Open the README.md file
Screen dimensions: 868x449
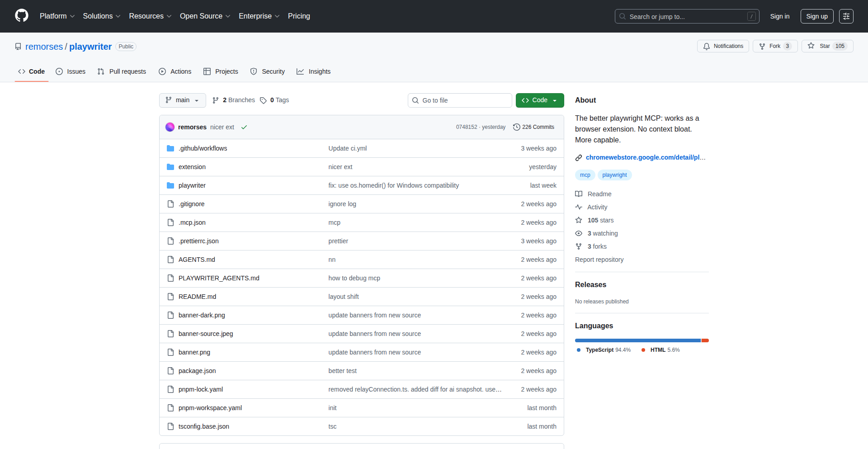pyautogui.click(x=197, y=297)
